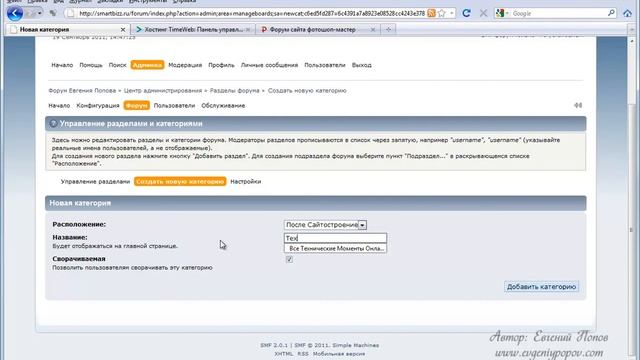This screenshot has width=640, height=360.
Task: Toggle admin menu collapse icon at right
Action: tap(578, 105)
